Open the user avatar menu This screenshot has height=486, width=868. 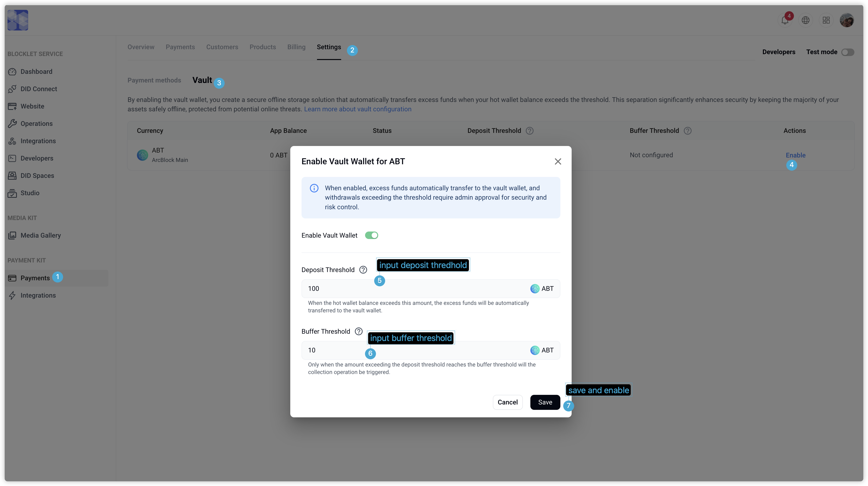click(x=846, y=21)
